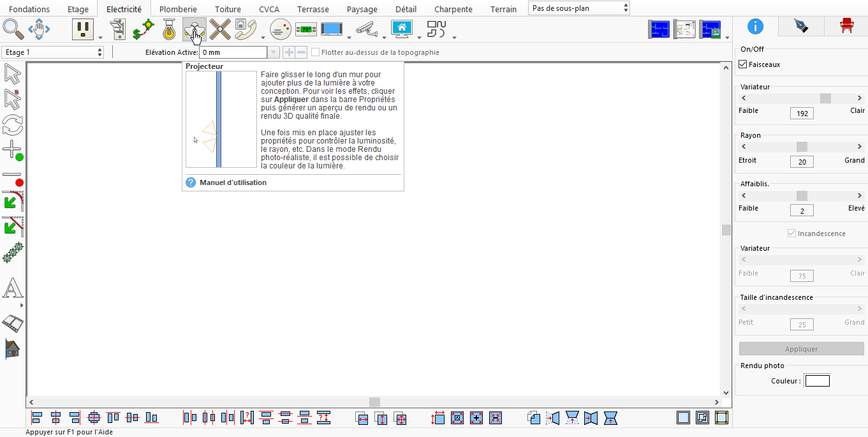Uncheck the Faisceaux checkbox
The width and height of the screenshot is (868, 437).
click(742, 64)
